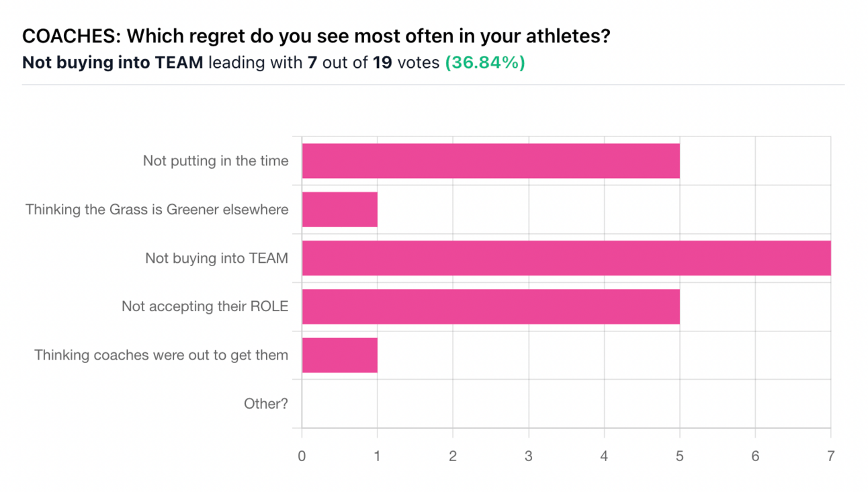
Task: Click the 'Not accepting their ROLE' axis label
Action: click(204, 306)
